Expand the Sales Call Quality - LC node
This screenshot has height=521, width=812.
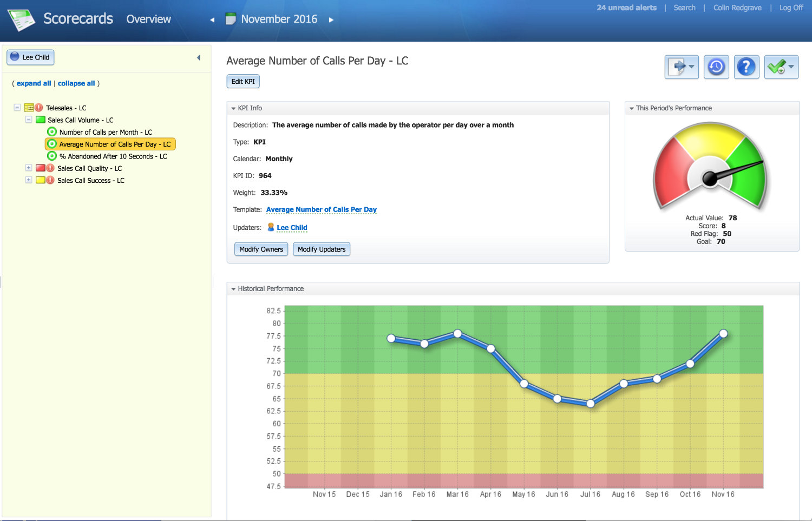[29, 168]
